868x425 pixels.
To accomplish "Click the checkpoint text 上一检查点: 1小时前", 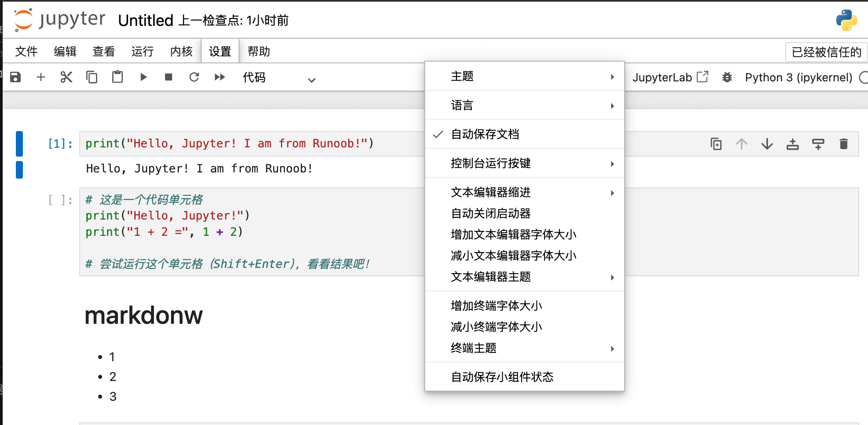I will coord(233,20).
